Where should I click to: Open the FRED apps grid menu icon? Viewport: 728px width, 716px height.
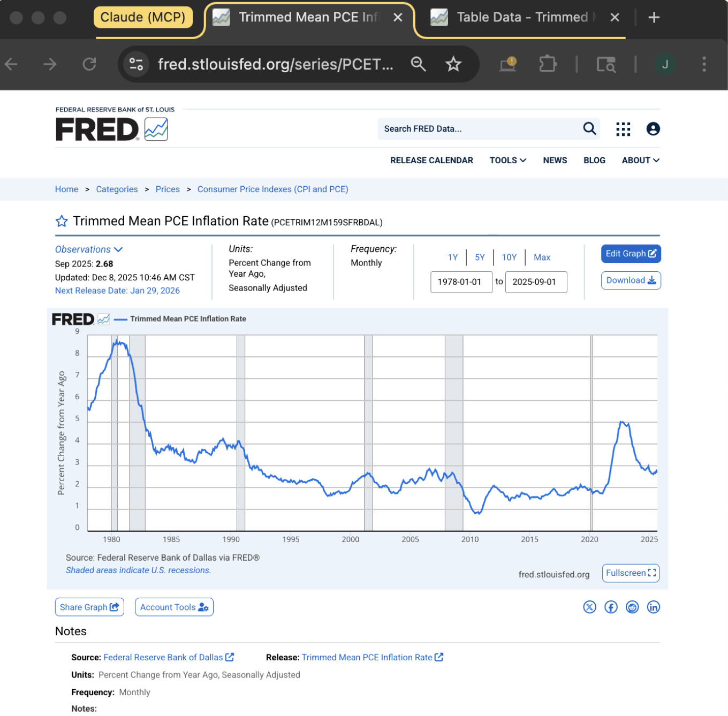[623, 129]
